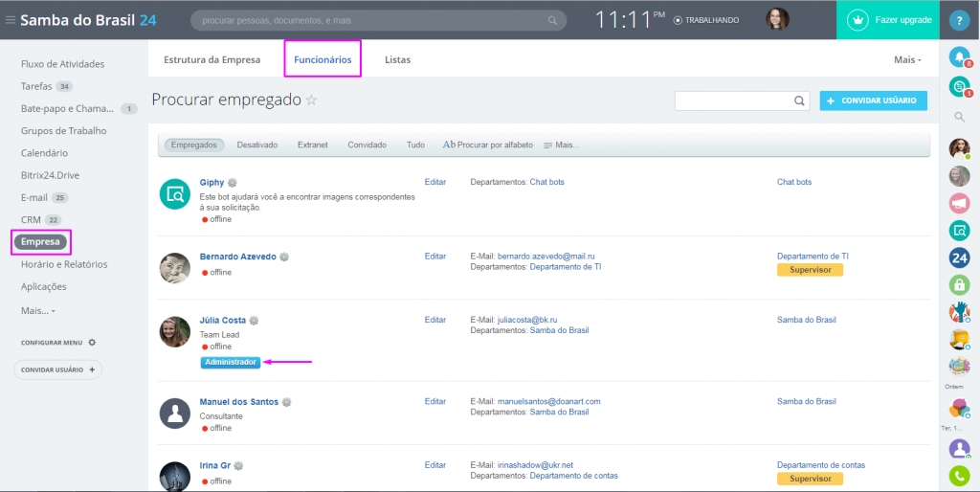Click the Administrador badge under Júlia Costa
This screenshot has width=980, height=492.
(x=230, y=363)
